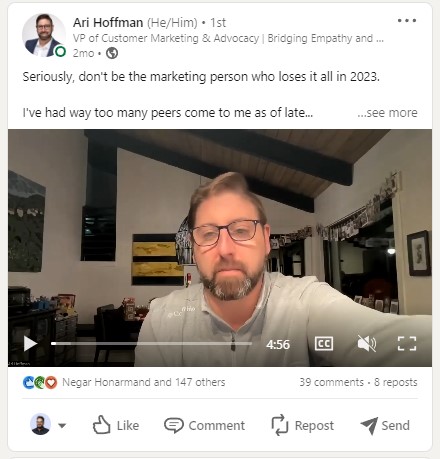The height and width of the screenshot is (459, 440).
Task: Enter fullscreen video mode
Action: coord(407,344)
